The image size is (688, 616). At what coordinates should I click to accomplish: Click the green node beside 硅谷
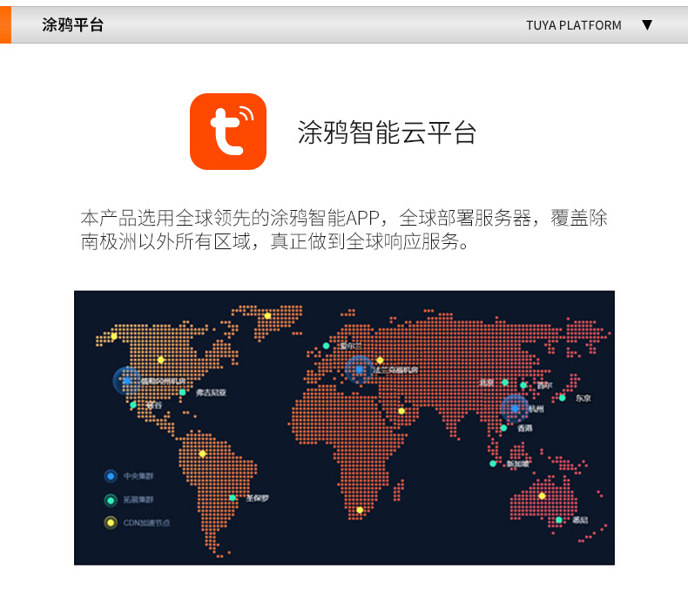[133, 405]
